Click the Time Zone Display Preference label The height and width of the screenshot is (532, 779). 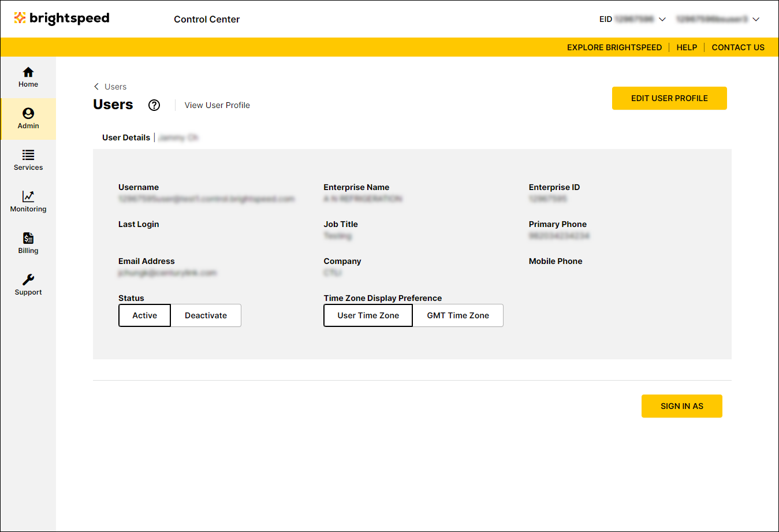tap(383, 298)
